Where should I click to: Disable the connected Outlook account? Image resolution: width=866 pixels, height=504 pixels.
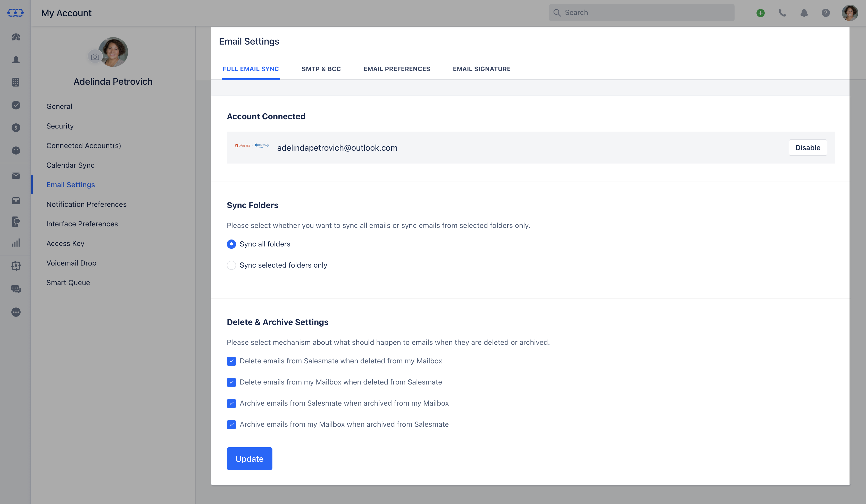click(807, 147)
